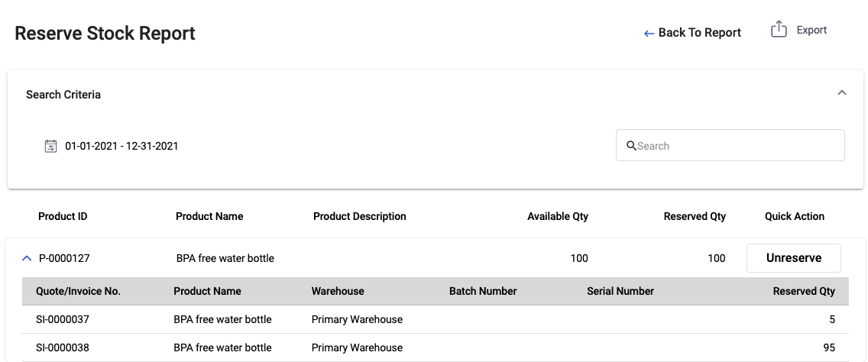Select the SI-0000038 invoice row
Viewport: 868px width, 362px height.
tap(435, 347)
